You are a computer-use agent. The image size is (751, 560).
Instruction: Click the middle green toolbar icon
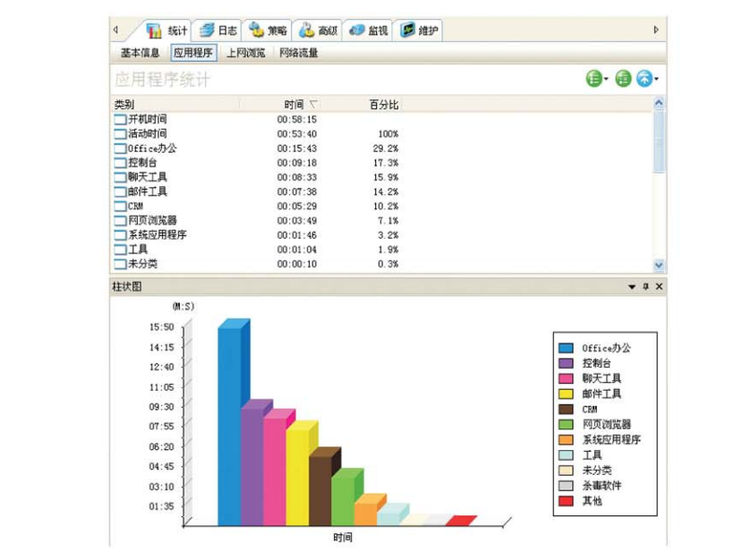click(624, 80)
